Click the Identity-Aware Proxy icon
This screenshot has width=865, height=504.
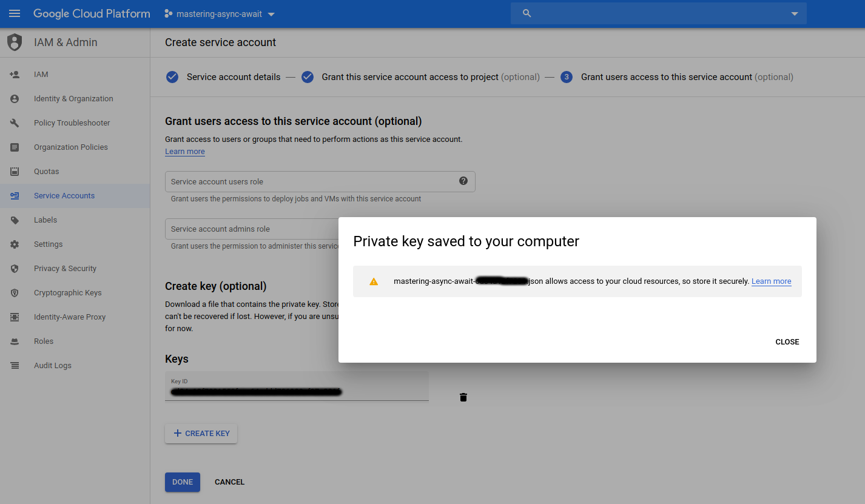tap(15, 317)
